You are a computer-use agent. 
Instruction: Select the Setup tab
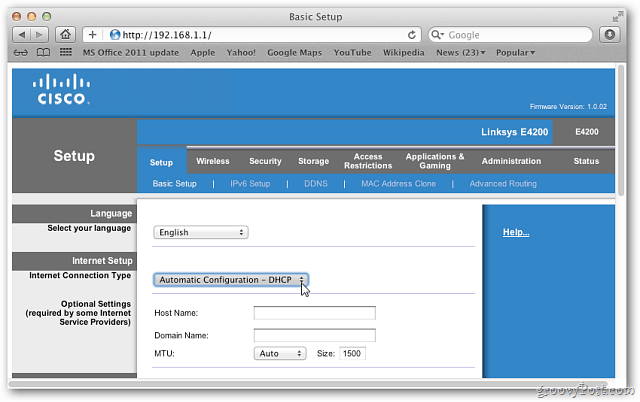point(161,162)
